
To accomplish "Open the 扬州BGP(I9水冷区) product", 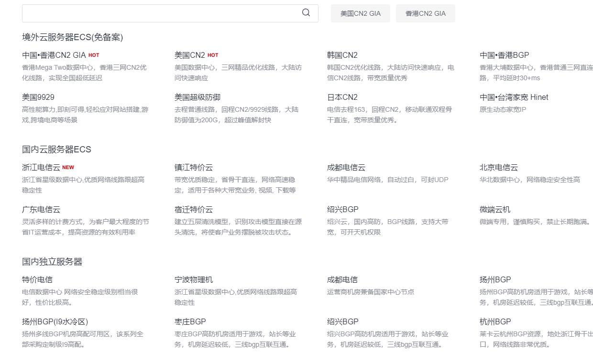I will 55,321.
